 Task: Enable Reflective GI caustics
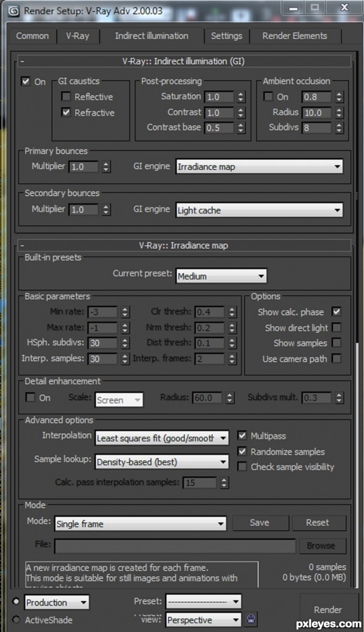click(66, 97)
